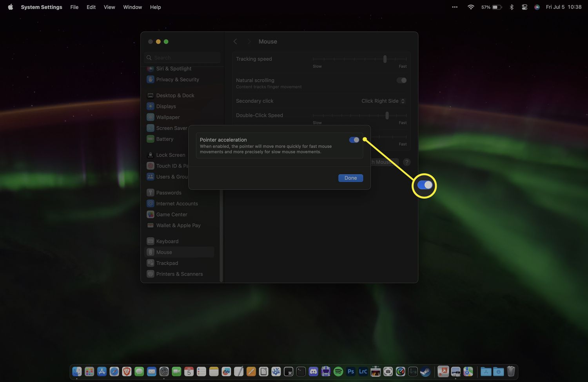Open Brave browser in the Dock
Screen dimensions: 588x382
pyautogui.click(x=127, y=371)
